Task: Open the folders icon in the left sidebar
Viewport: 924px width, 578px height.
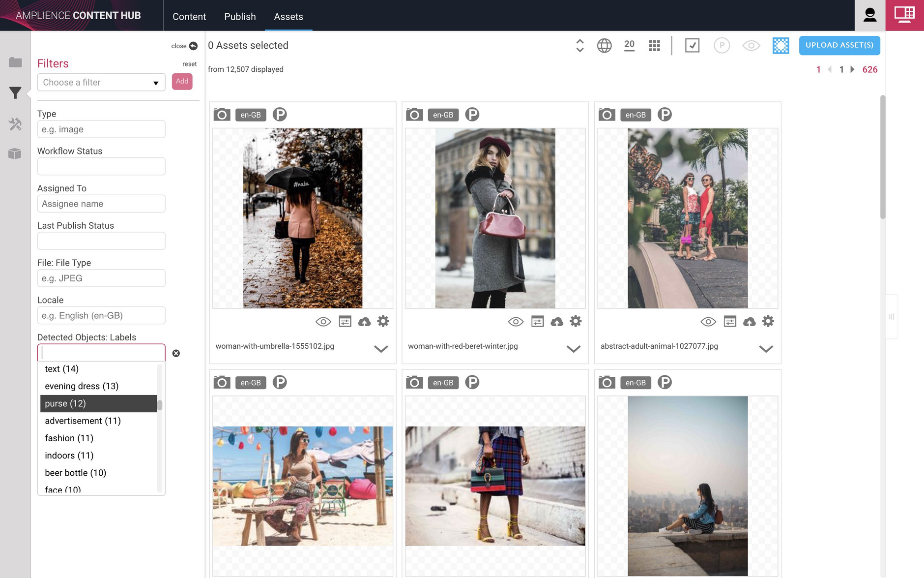Action: 15,62
